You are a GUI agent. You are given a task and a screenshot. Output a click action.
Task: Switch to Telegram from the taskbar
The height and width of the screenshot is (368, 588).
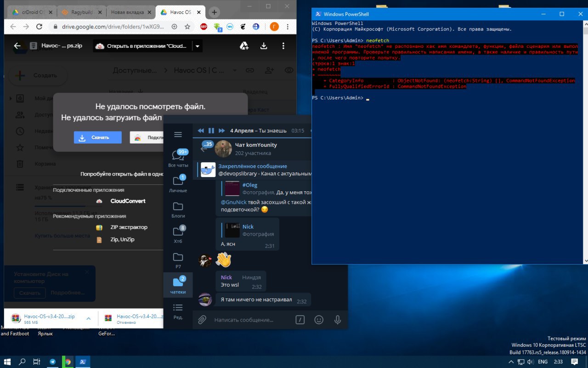(52, 362)
